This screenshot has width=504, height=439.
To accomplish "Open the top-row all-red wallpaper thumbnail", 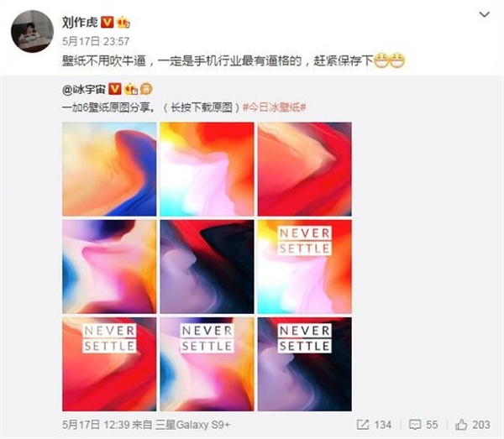I will pyautogui.click(x=305, y=169).
